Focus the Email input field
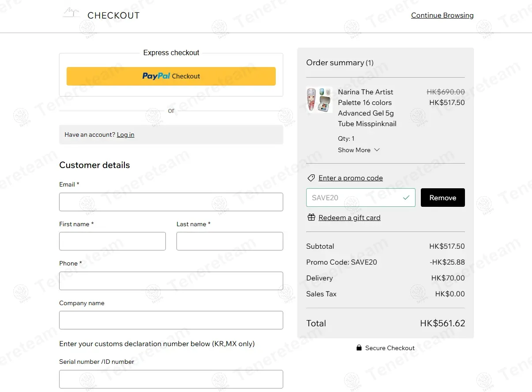This screenshot has height=392, width=532. (171, 202)
